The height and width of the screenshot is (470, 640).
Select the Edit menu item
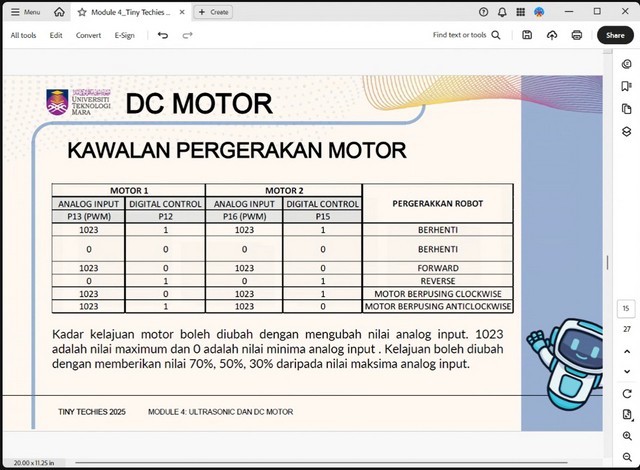[56, 35]
